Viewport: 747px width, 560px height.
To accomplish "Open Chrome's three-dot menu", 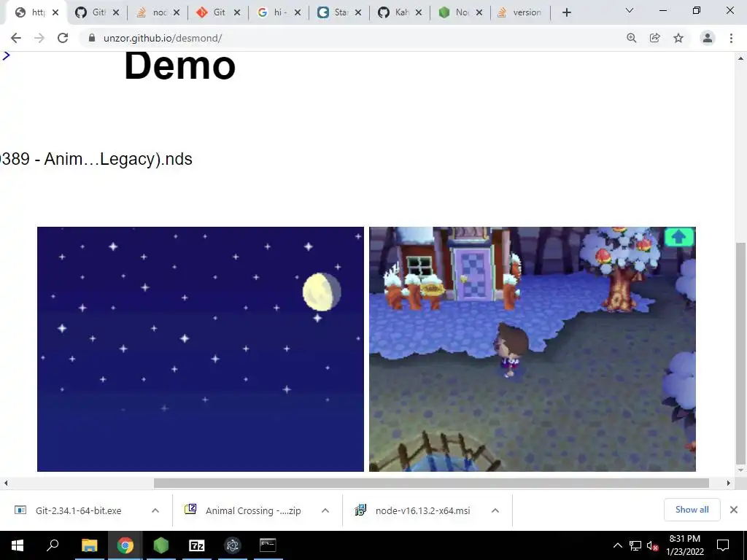I will coord(731,38).
